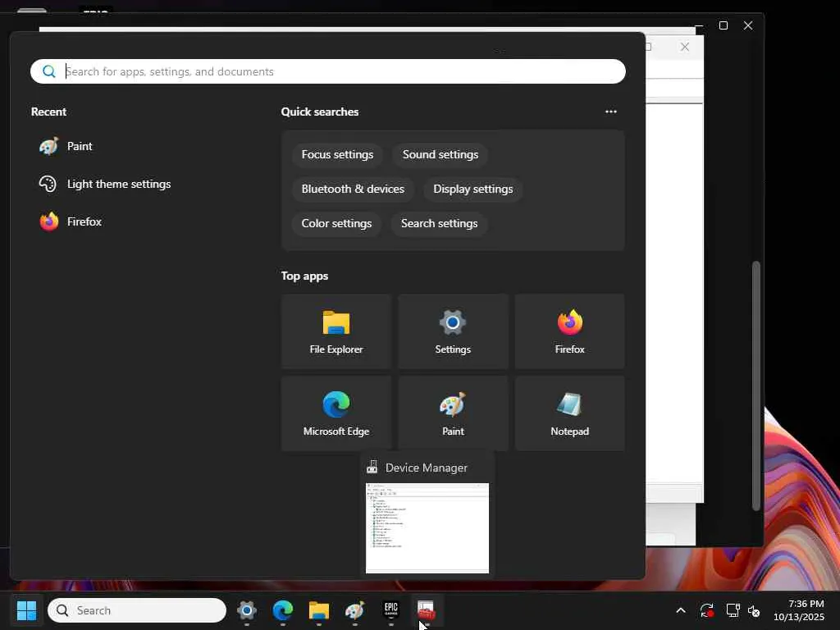Close the inner white window behind panel

pyautogui.click(x=685, y=47)
